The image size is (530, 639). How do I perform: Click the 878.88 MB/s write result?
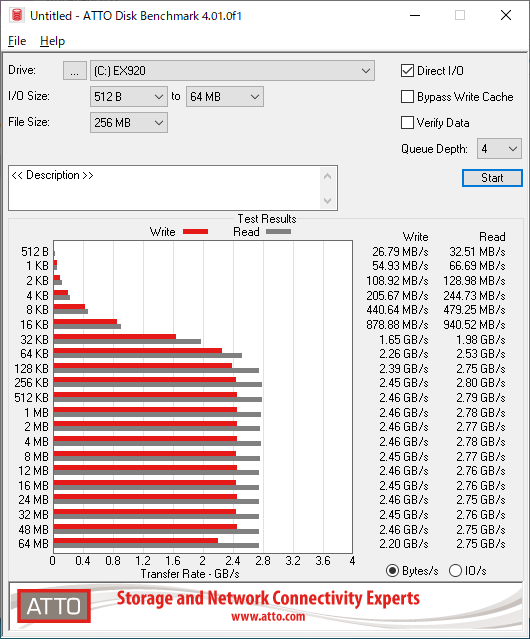pos(397,325)
